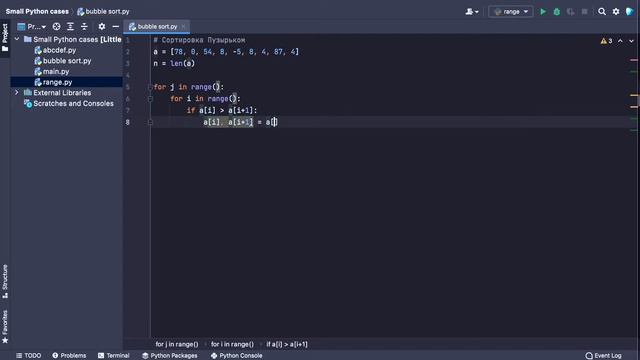Open the user account menu
640x360 pixels.
tap(472, 12)
